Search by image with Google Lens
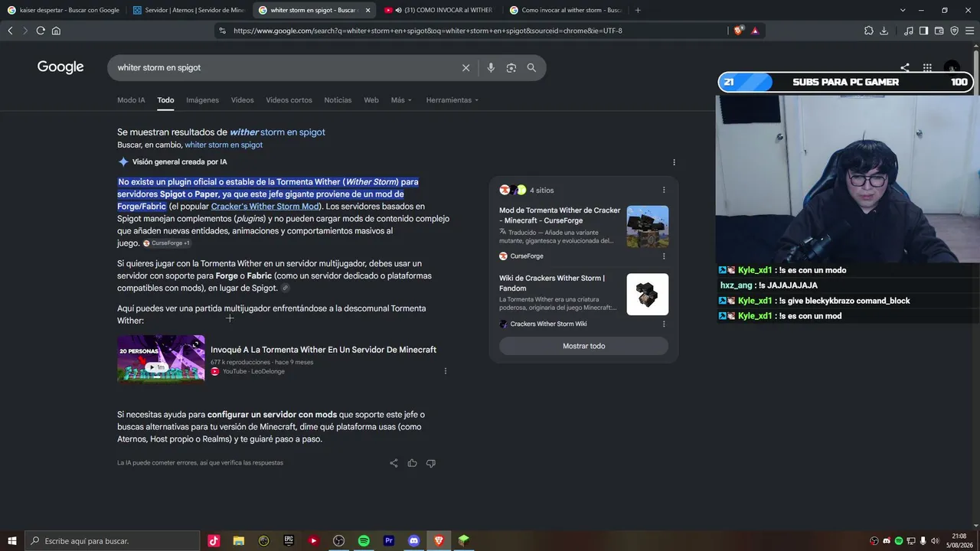 click(x=511, y=67)
